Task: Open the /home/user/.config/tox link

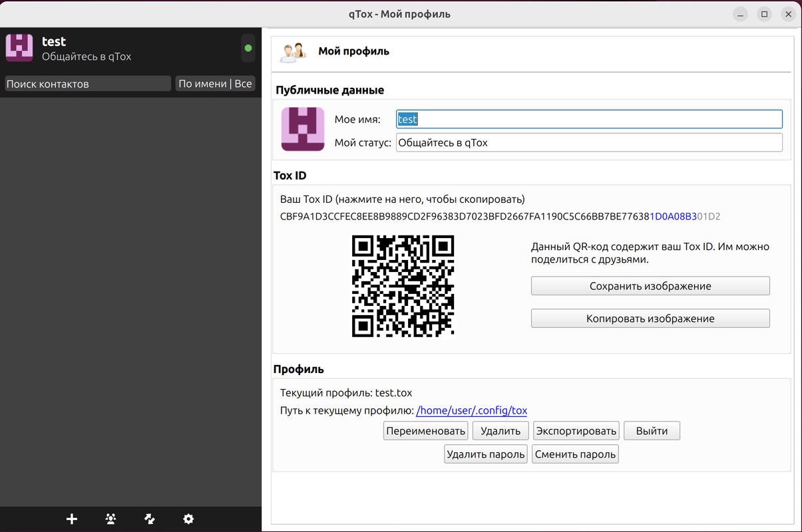Action: (472, 411)
